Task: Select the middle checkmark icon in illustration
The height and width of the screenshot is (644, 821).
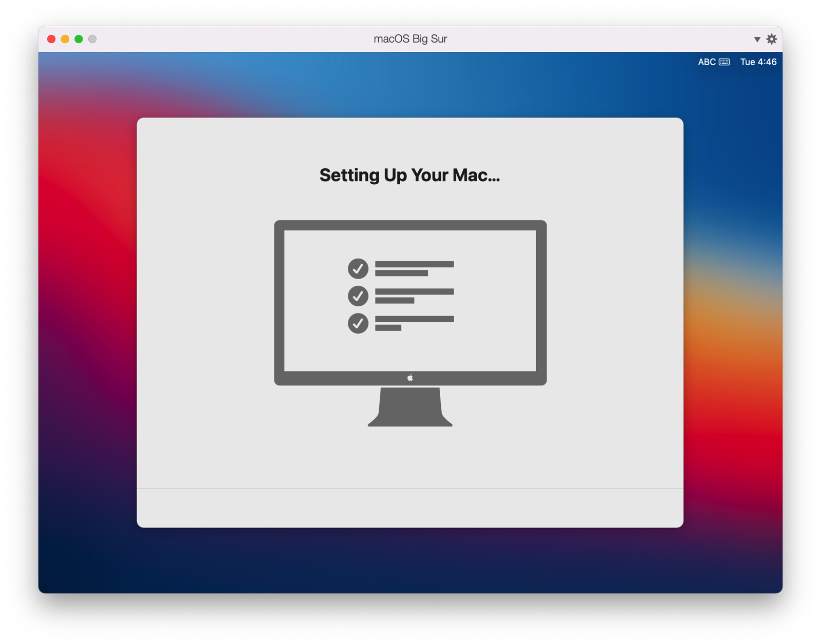Action: point(358,296)
